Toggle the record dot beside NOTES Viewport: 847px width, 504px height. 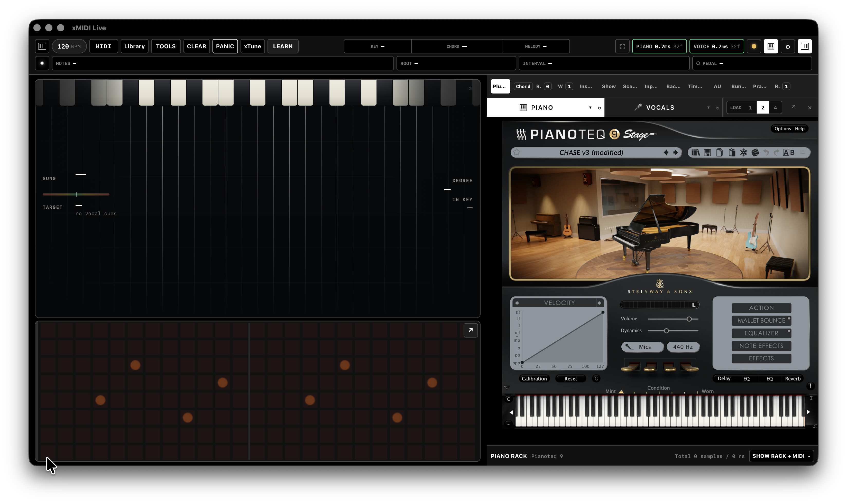pyautogui.click(x=42, y=63)
